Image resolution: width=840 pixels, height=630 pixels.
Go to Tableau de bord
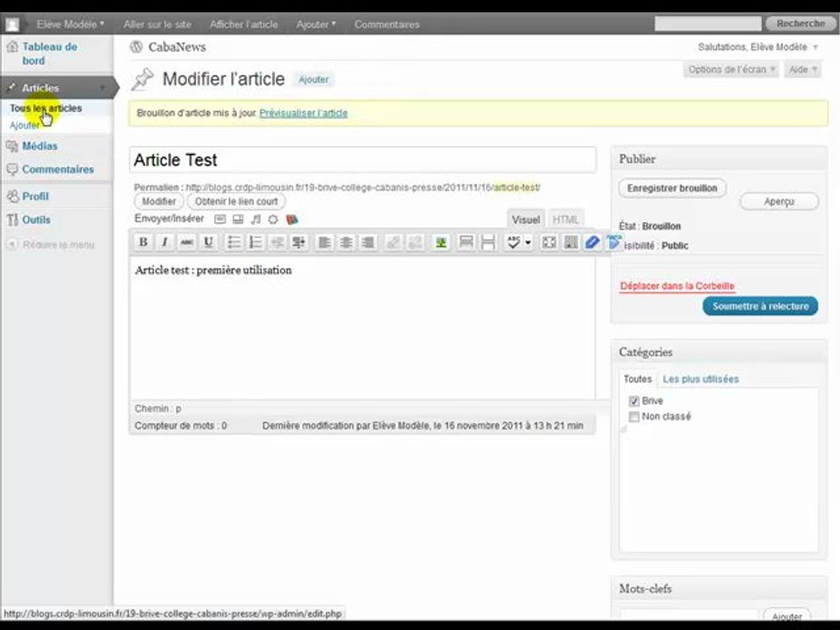49,53
